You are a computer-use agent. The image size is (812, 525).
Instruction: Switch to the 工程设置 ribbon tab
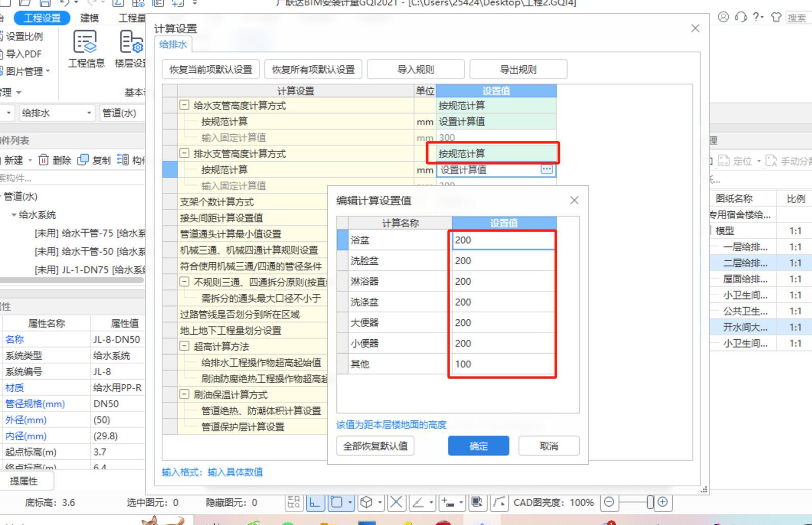pyautogui.click(x=42, y=18)
